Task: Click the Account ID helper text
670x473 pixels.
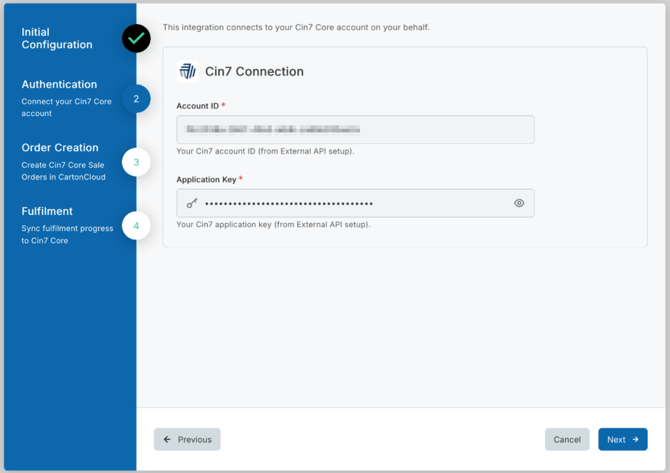Action: click(x=265, y=152)
